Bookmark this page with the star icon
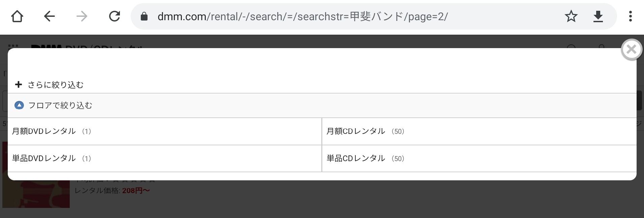Viewport: 644px width, 218px height. tap(571, 16)
